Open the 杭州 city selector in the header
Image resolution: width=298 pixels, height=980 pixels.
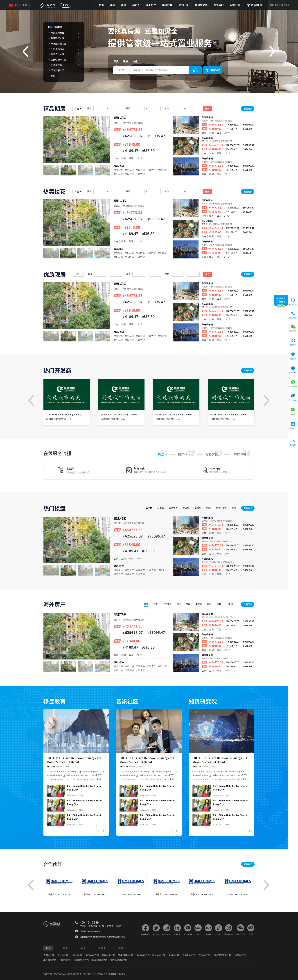pos(66,5)
